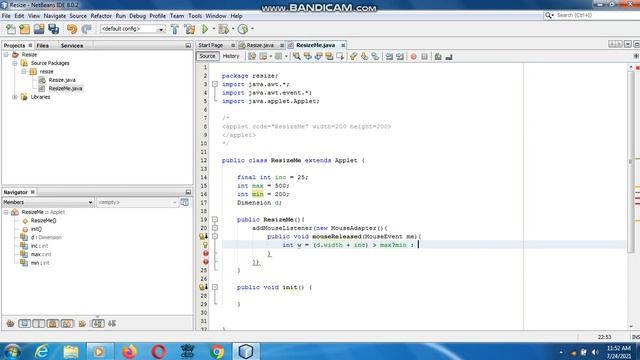Collapse the ResizeMe node in Navigator
640x360 pixels.
[x=6, y=212]
